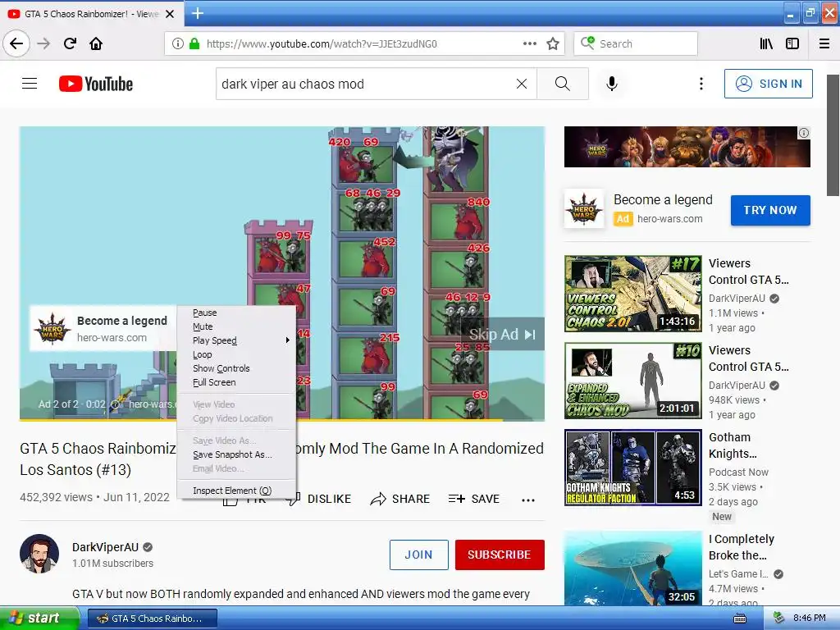Screen dimensions: 840x630
Task: Open Expanded & Enhanced Chaos Mod #10 thumbnail
Action: coord(632,381)
